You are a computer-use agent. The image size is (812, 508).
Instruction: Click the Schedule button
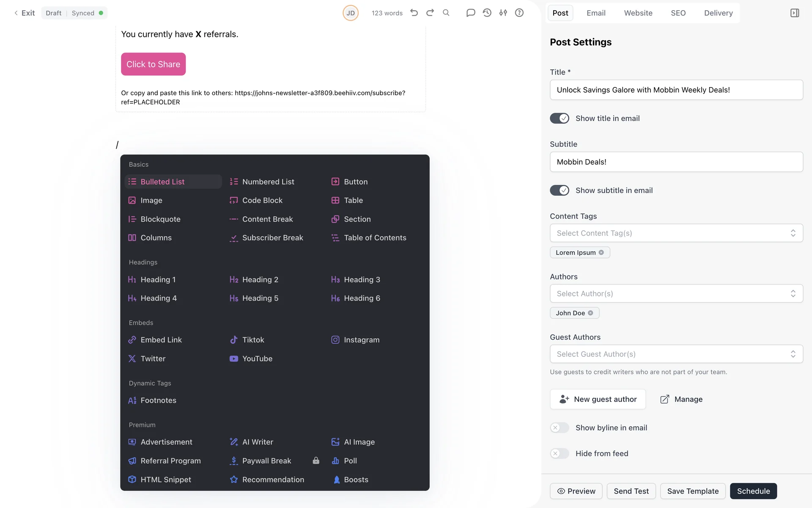tap(753, 491)
